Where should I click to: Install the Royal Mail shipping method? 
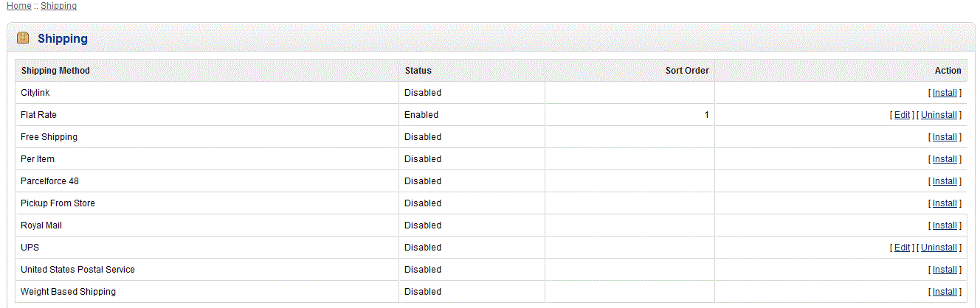click(x=945, y=225)
